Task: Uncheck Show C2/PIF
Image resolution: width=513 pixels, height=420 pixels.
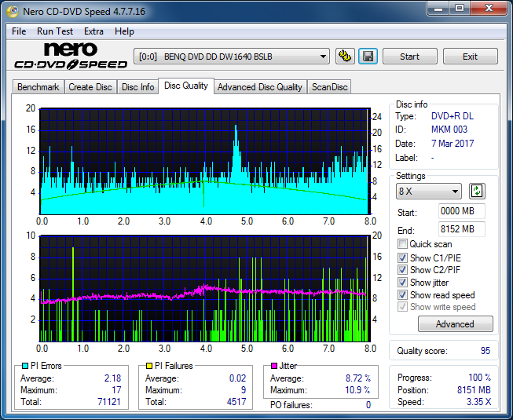Action: click(402, 270)
